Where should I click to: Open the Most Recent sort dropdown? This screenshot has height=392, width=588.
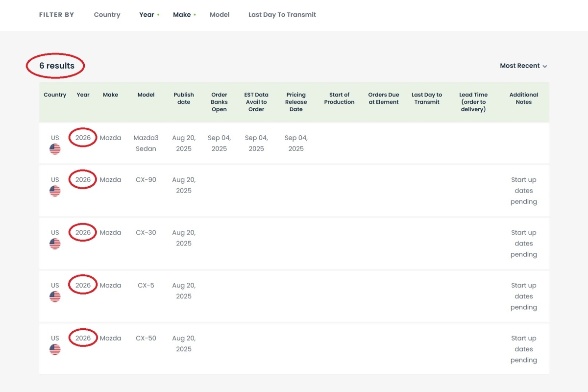click(523, 66)
